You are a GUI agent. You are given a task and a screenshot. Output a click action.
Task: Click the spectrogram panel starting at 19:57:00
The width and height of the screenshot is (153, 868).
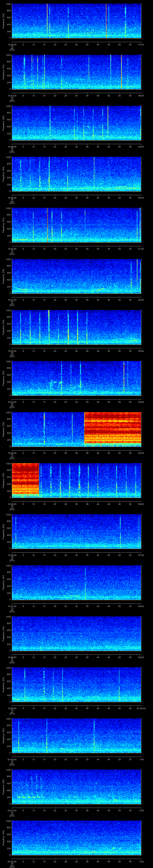click(77, 582)
